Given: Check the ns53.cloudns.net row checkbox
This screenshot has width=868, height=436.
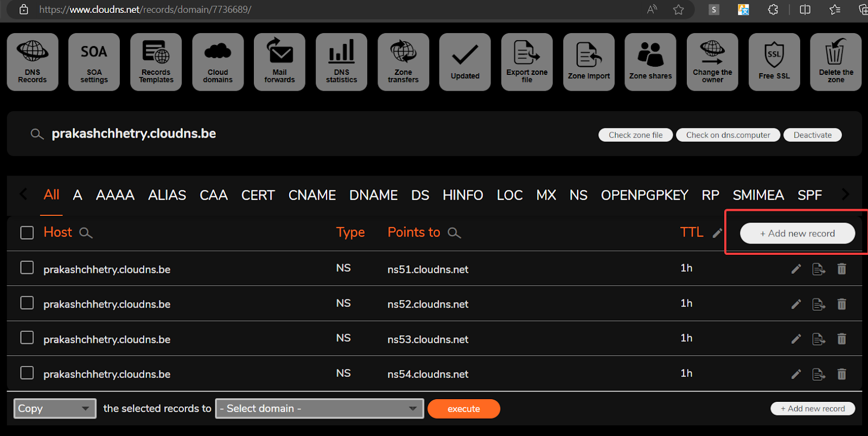Looking at the screenshot, I should 27,338.
